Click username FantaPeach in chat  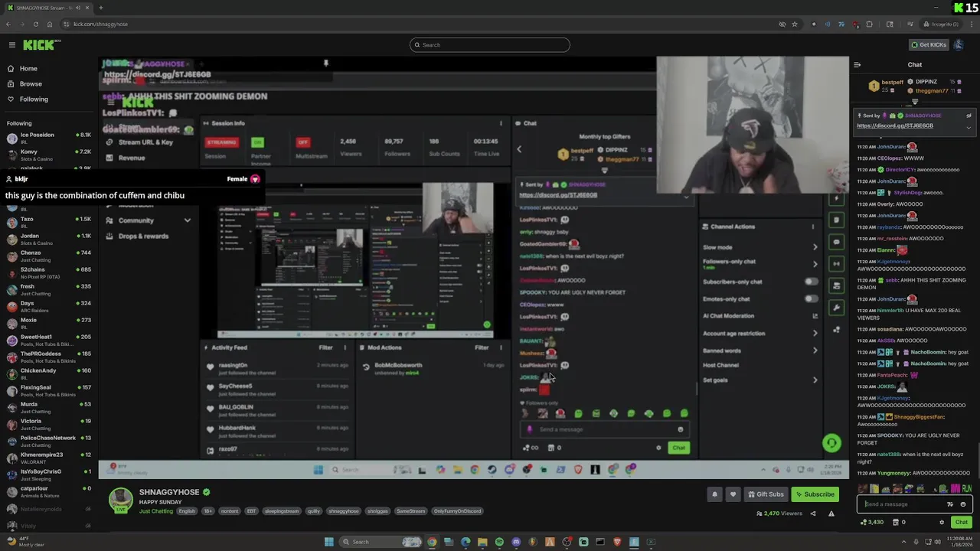coord(892,375)
